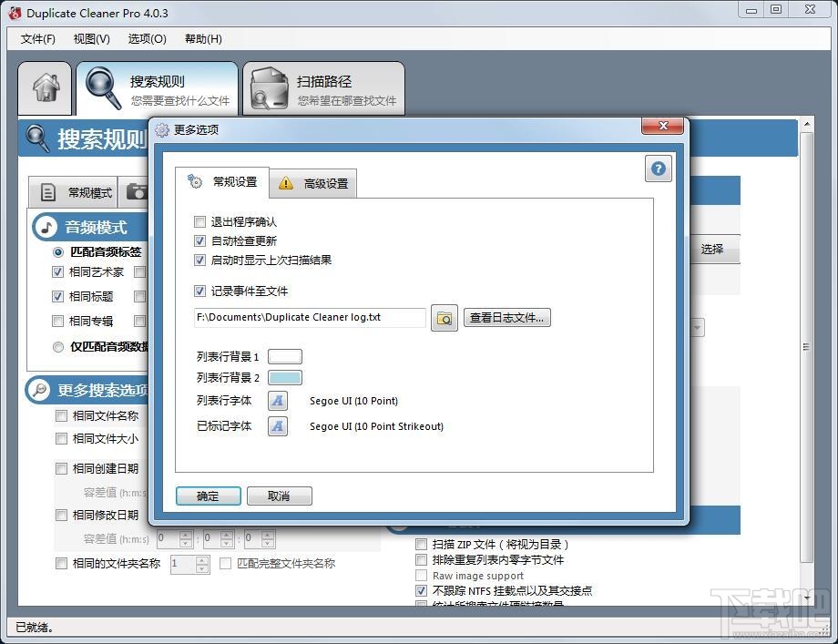The image size is (838, 644).
Task: Click main window vertical scrollbar
Action: (x=806, y=347)
